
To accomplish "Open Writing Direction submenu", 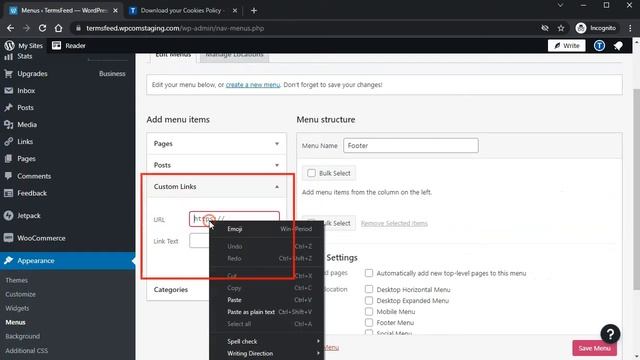I will [x=267, y=353].
